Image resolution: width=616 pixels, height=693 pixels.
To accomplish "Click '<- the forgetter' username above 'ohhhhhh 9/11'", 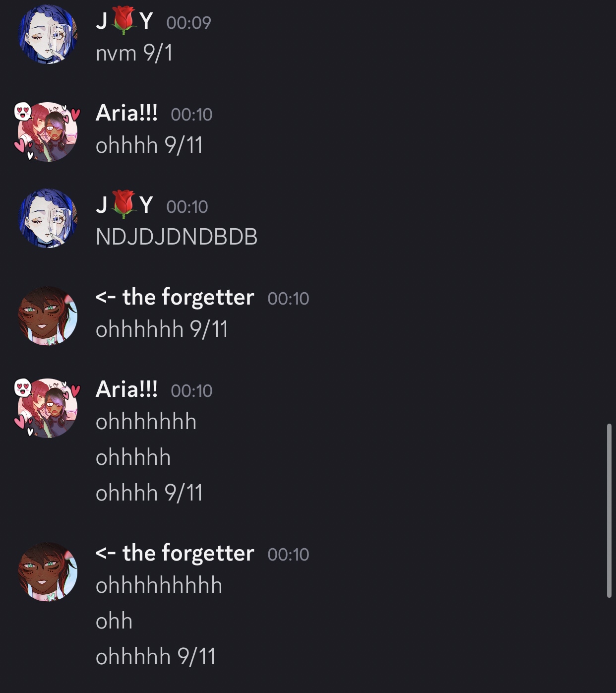I will [175, 298].
